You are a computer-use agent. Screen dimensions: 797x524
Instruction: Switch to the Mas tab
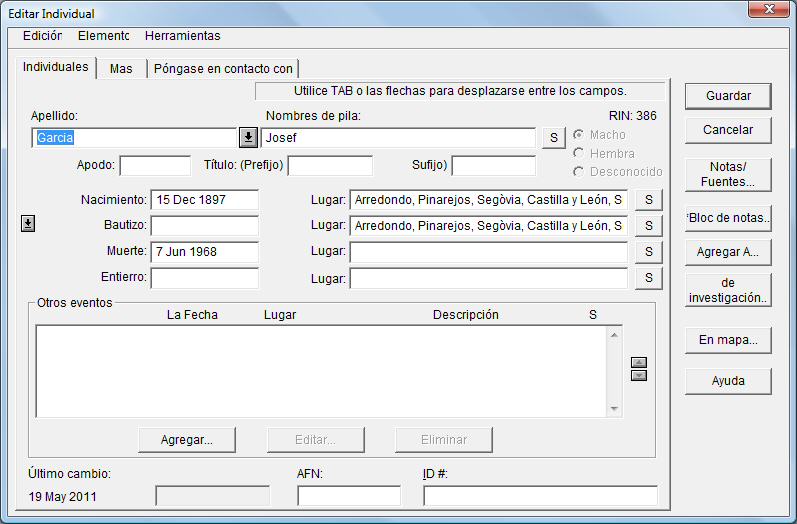pos(121,69)
